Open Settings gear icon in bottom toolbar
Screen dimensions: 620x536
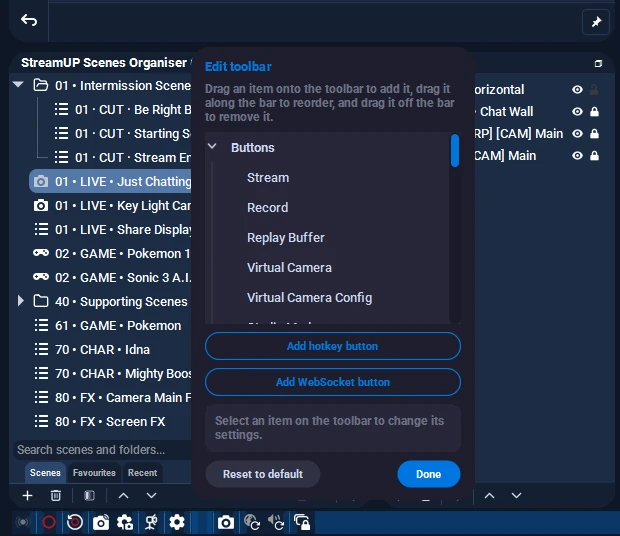[177, 523]
